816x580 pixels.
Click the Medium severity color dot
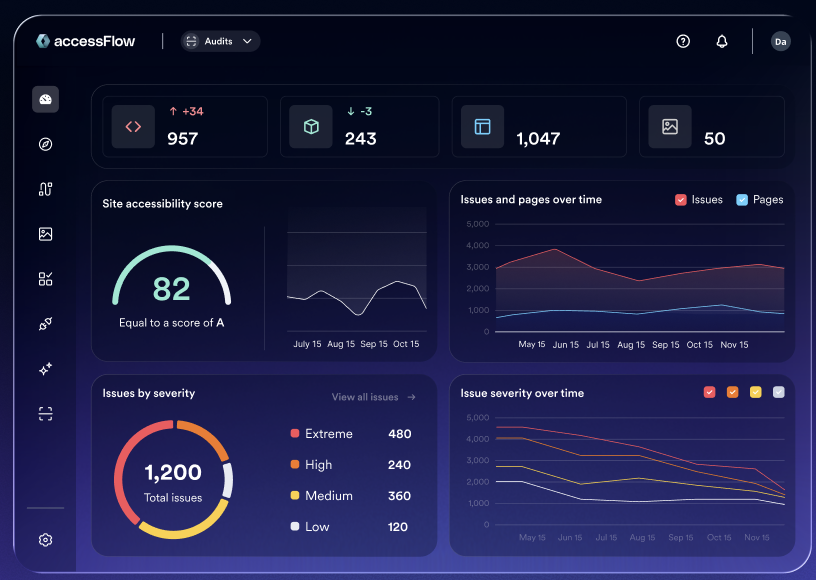click(x=295, y=495)
